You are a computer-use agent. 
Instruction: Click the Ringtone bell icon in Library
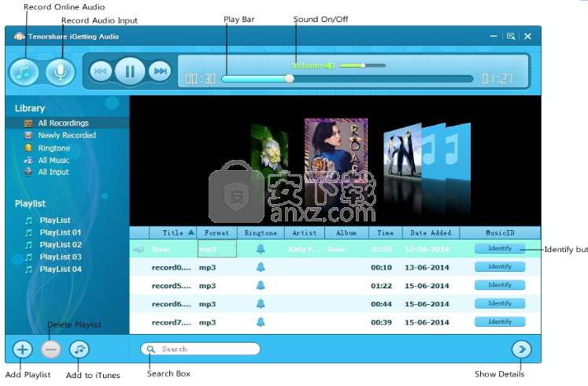pos(28,148)
